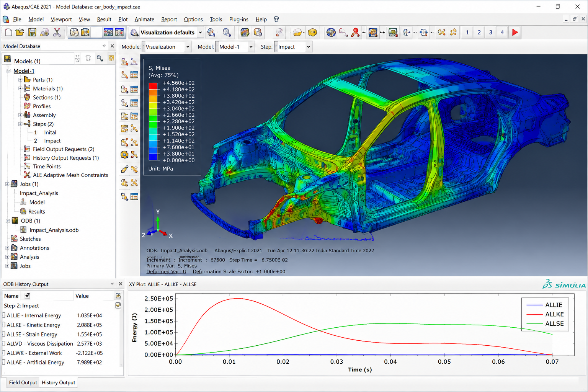This screenshot has height=392, width=588.
Task: Tick the ALLSE - Strain Energy checkbox
Action: (3, 334)
